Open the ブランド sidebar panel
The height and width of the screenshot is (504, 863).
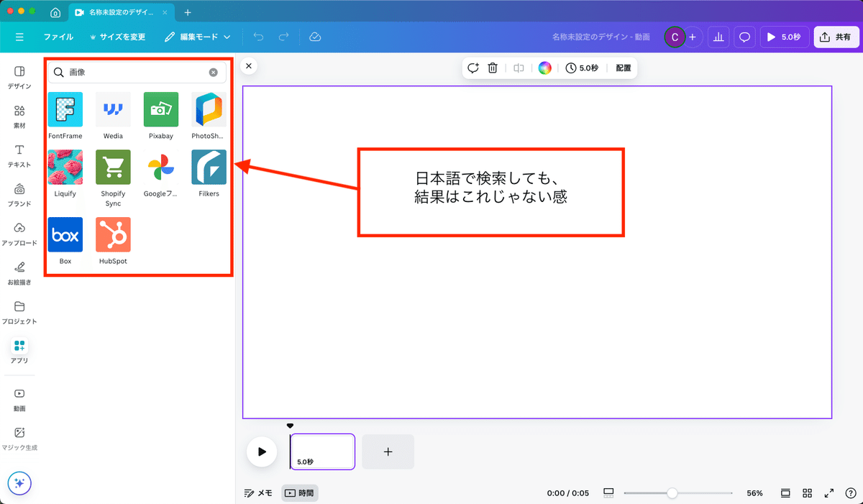(19, 196)
